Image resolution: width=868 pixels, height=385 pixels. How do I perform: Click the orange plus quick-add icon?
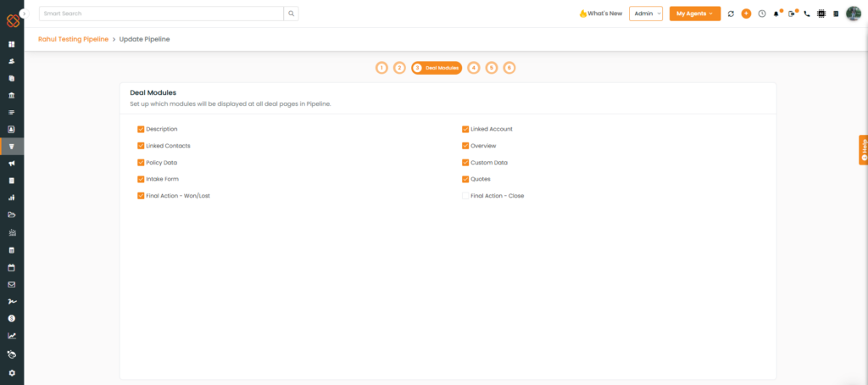click(746, 14)
